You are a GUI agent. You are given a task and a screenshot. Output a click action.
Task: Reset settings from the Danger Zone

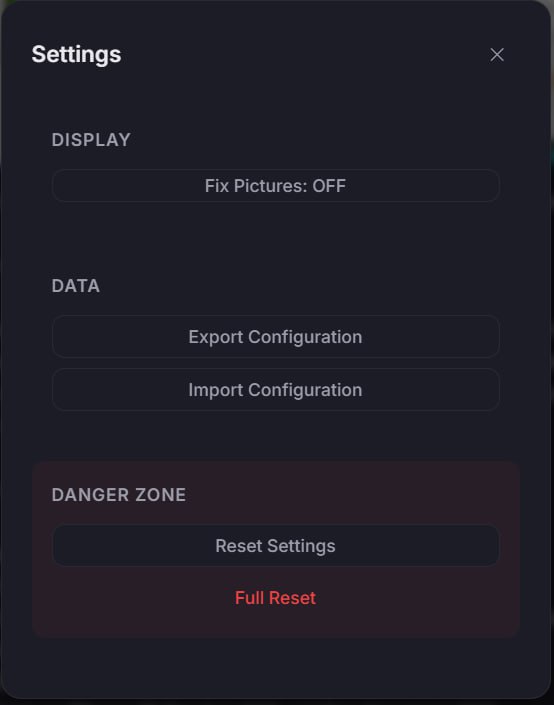coord(276,546)
